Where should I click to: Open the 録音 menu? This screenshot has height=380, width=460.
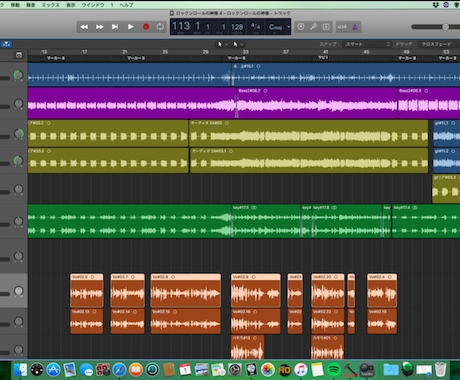coord(31,5)
